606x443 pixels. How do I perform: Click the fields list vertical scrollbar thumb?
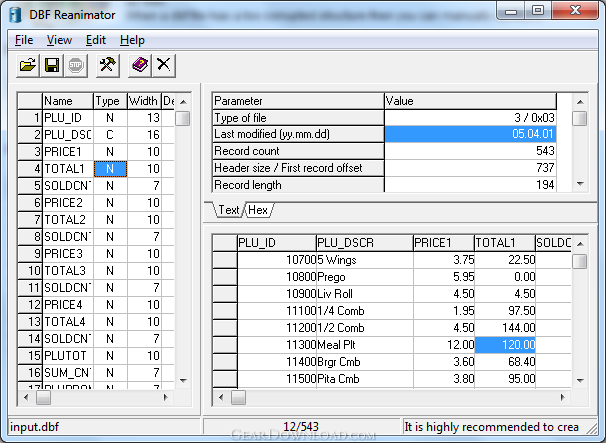coord(183,118)
